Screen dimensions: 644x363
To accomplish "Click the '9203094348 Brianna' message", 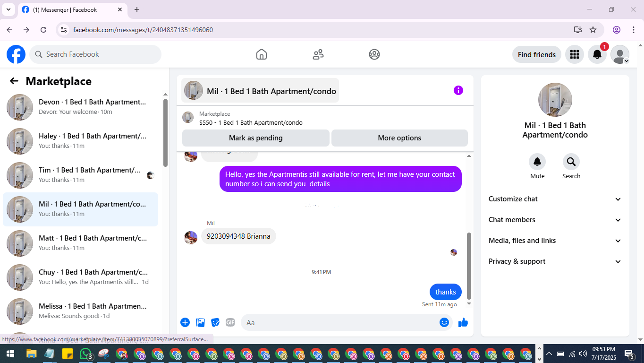I will (238, 236).
